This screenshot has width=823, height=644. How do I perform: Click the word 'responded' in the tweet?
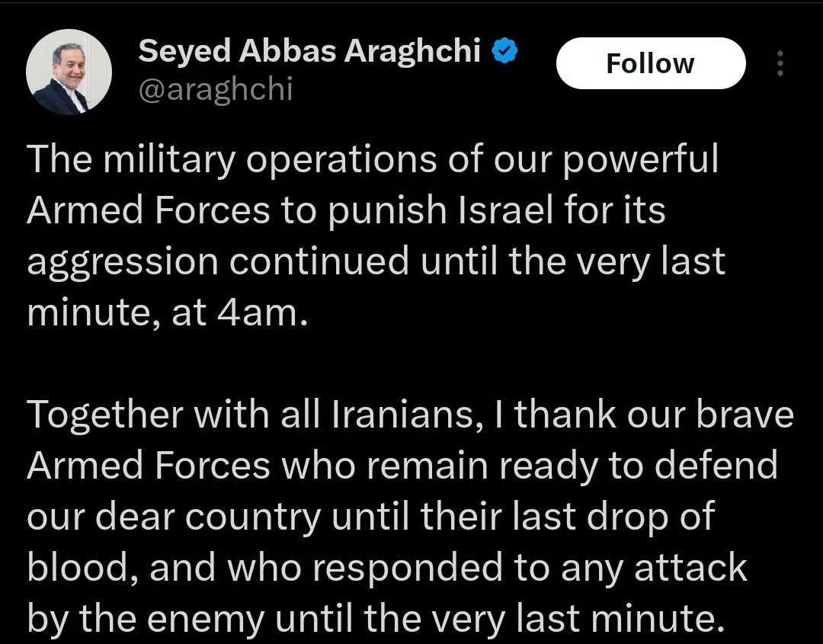tap(408, 569)
